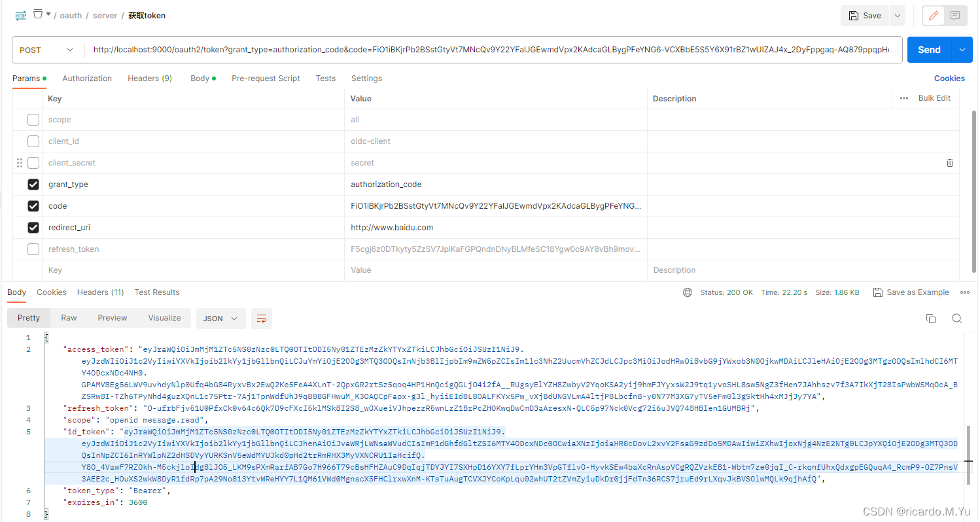
Task: Open the Tests tab
Action: click(325, 78)
